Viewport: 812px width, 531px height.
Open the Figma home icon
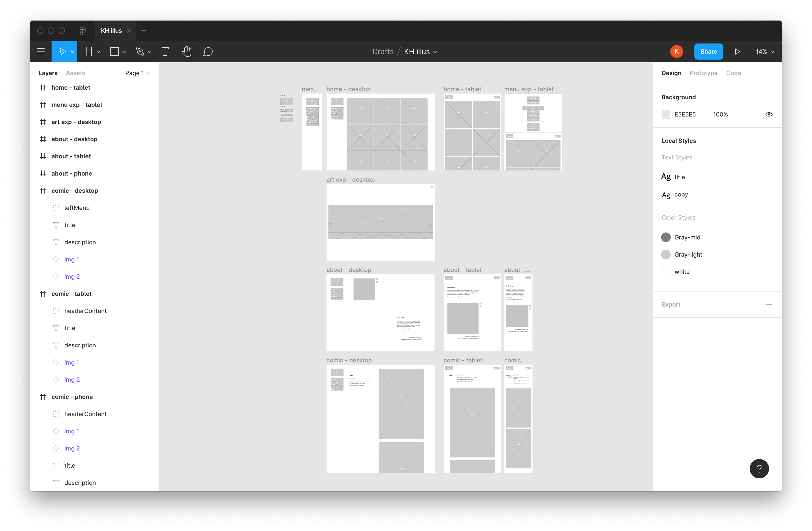click(x=82, y=31)
